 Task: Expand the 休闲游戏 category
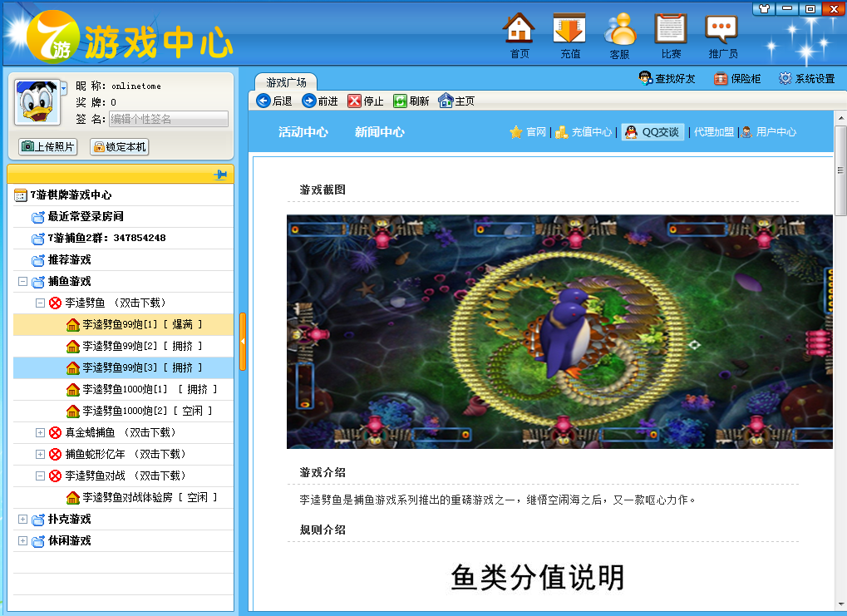(22, 540)
